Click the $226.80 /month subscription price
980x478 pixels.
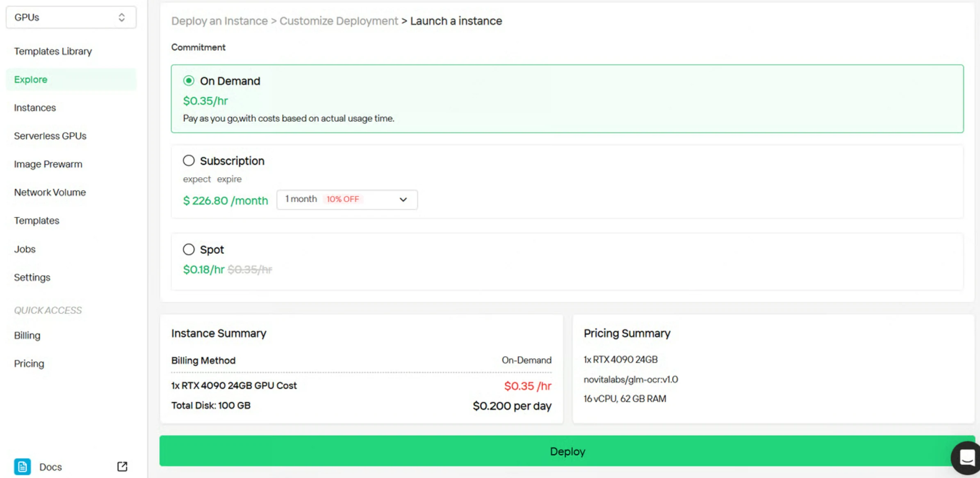(x=226, y=200)
